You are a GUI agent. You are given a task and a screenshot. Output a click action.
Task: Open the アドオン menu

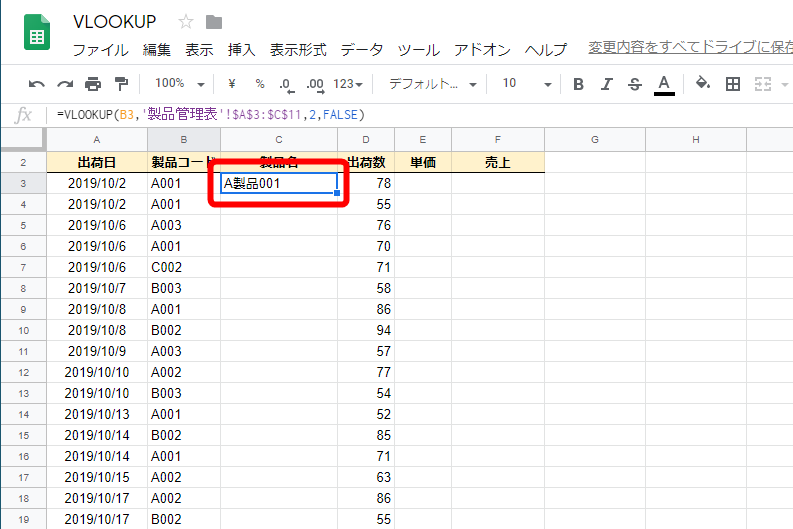(482, 50)
